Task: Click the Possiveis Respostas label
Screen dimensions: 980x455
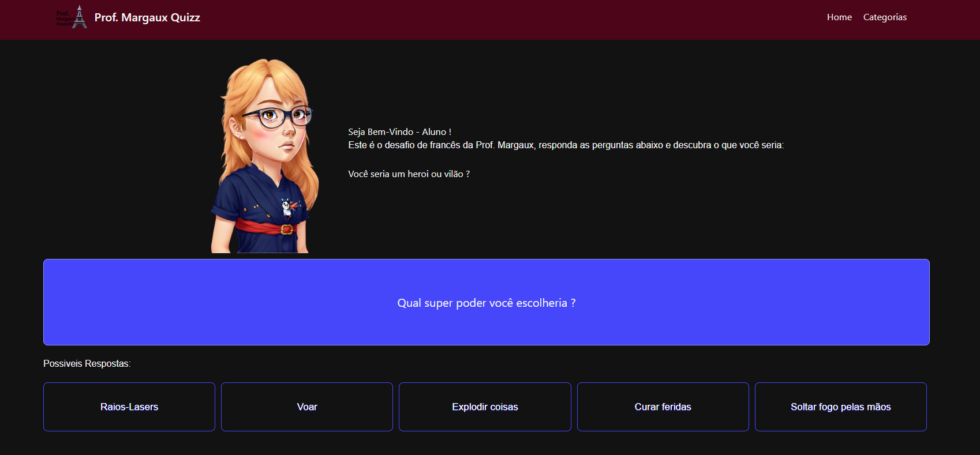Action: click(x=87, y=363)
